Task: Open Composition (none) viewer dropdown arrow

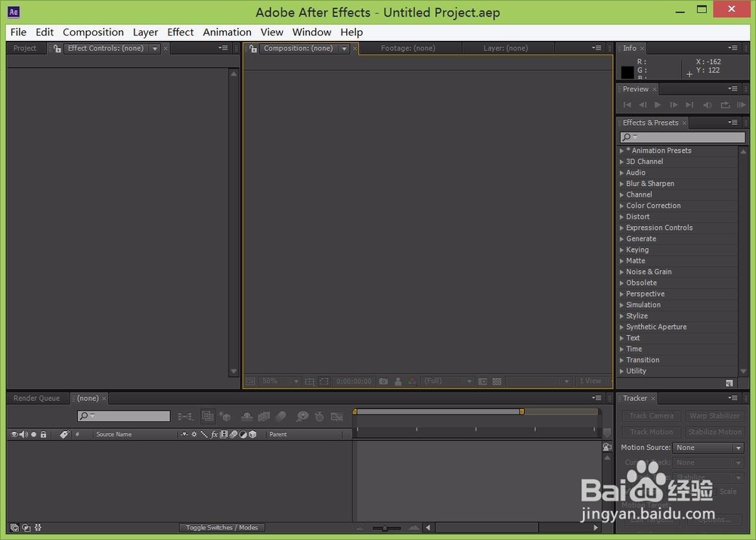Action: pyautogui.click(x=344, y=48)
